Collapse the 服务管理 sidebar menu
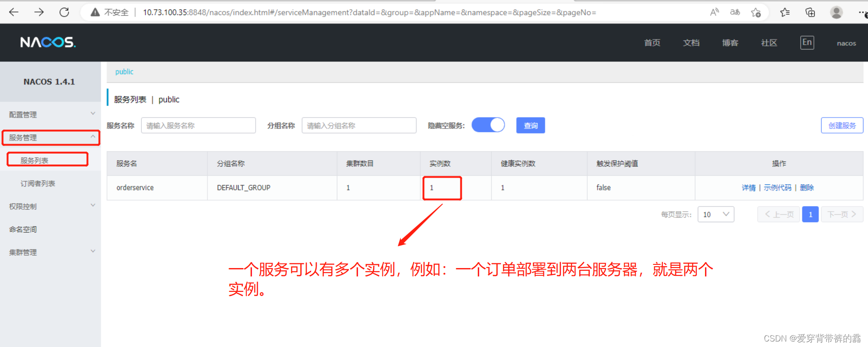This screenshot has height=347, width=868. click(50, 137)
